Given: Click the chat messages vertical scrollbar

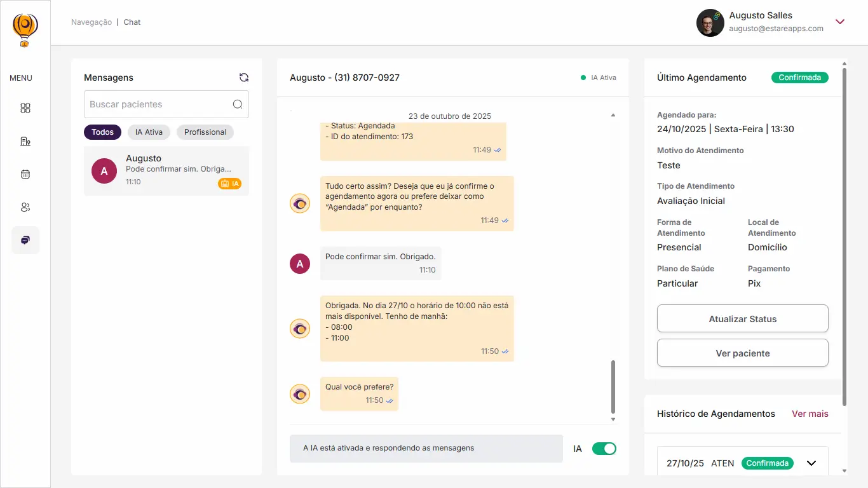Looking at the screenshot, I should (613, 386).
